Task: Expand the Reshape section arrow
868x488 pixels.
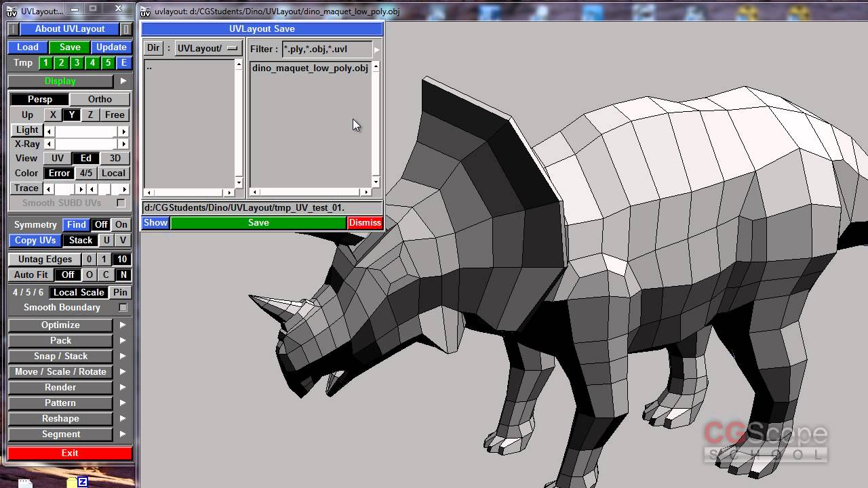Action: pyautogui.click(x=123, y=419)
